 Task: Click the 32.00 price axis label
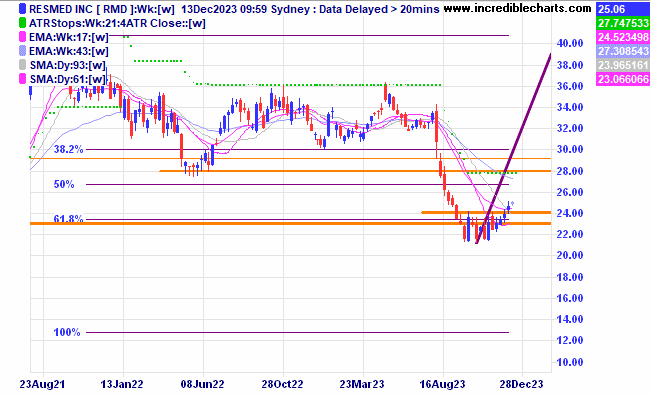[570, 128]
